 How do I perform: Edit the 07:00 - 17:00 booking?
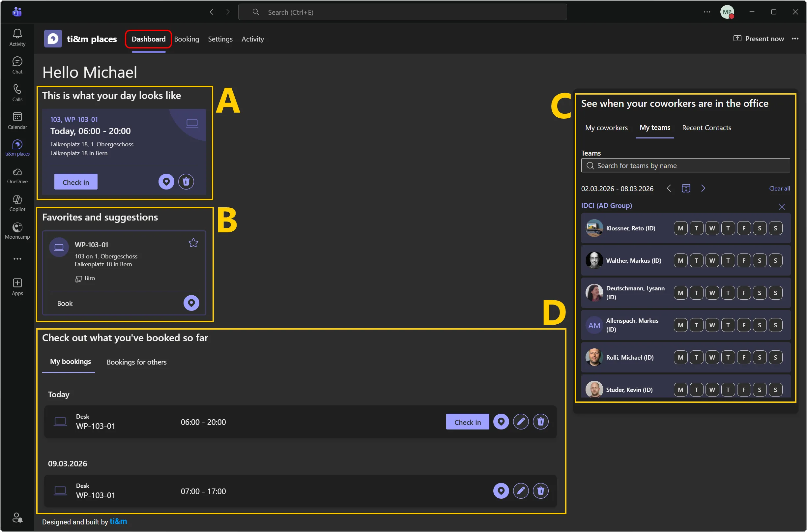point(521,491)
